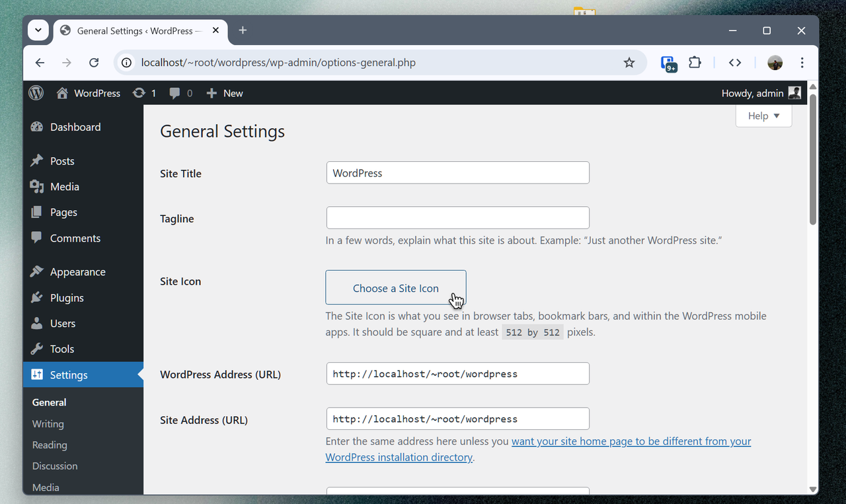Click the Dashboard gauge icon
Viewport: 846px width, 504px height.
pyautogui.click(x=37, y=127)
